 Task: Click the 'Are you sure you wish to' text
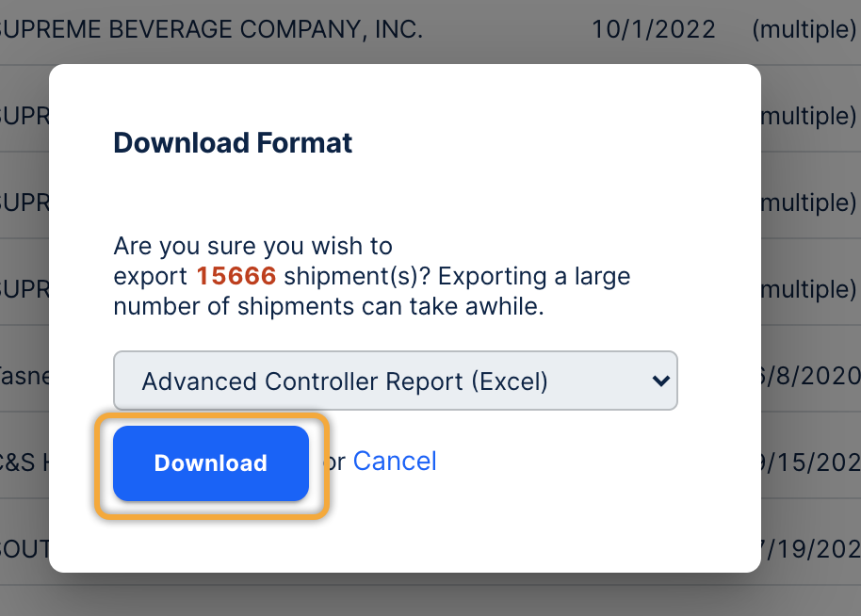tap(252, 247)
